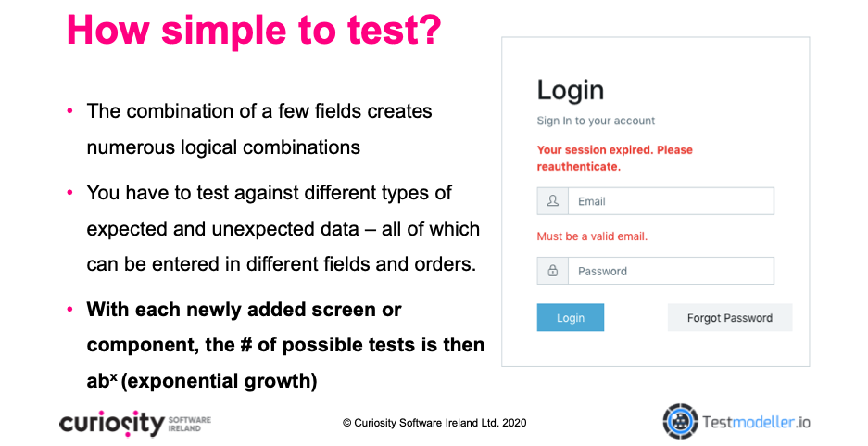
Task: Click the Login heading in the form
Action: 571,90
